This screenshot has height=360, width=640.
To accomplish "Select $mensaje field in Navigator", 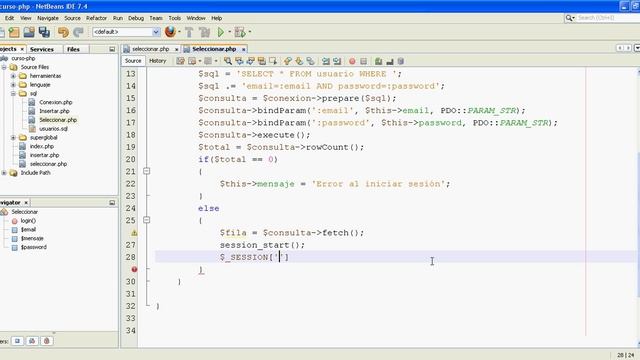I will coord(32,238).
